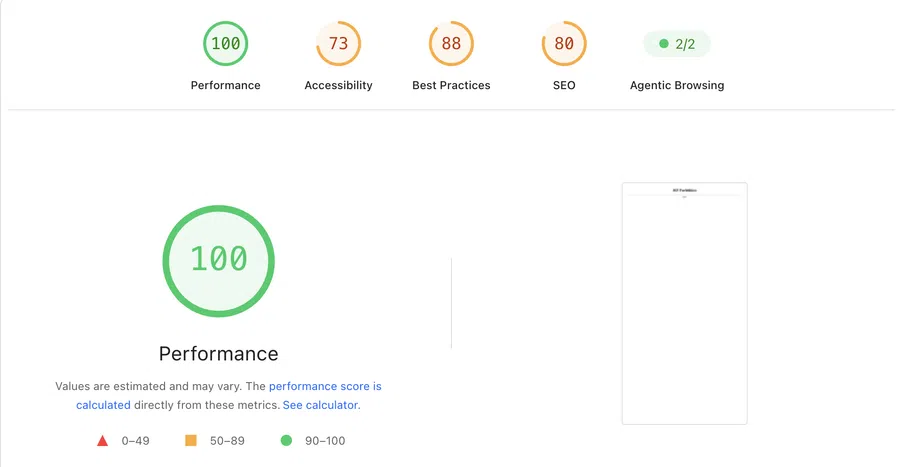
Task: Click the 'Performance' label under the top gauge
Action: [226, 85]
